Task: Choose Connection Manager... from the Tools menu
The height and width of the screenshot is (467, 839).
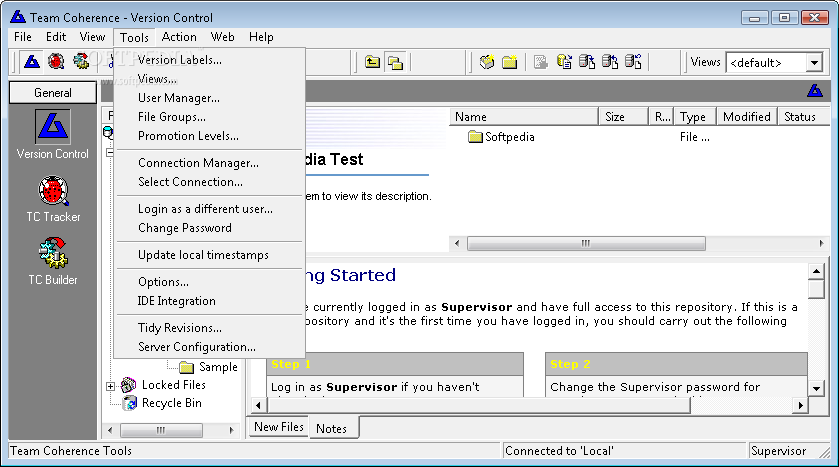Action: (x=210, y=163)
